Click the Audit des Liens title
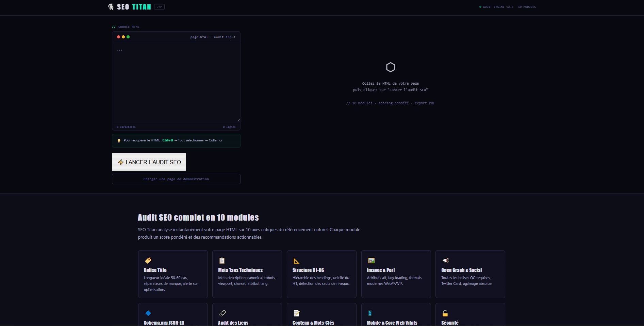 coord(233,323)
